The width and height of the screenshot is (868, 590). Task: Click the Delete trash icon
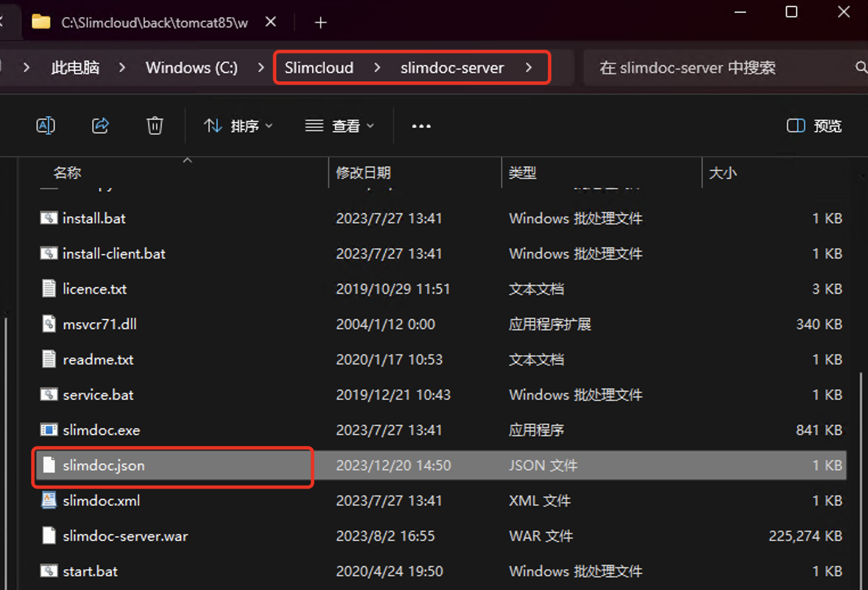[155, 125]
